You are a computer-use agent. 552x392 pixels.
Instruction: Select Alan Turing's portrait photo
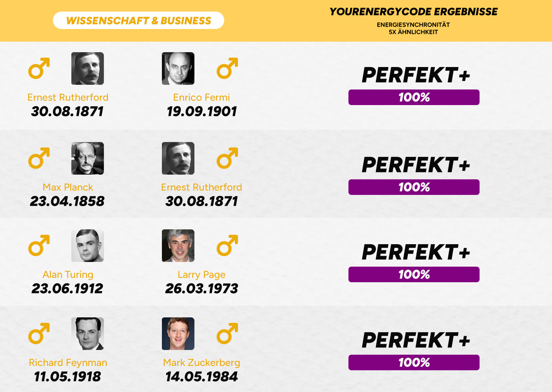tap(87, 246)
